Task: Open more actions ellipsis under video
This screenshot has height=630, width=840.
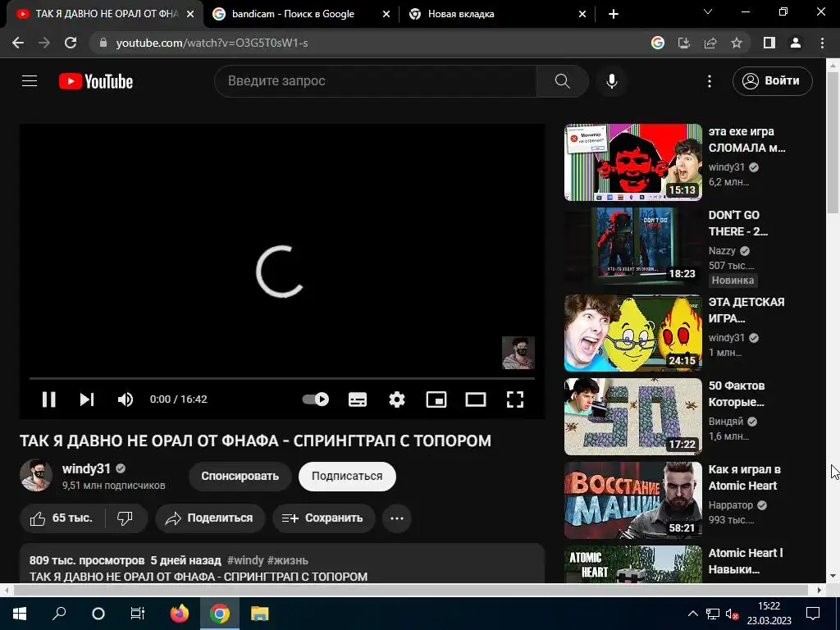Action: point(397,518)
